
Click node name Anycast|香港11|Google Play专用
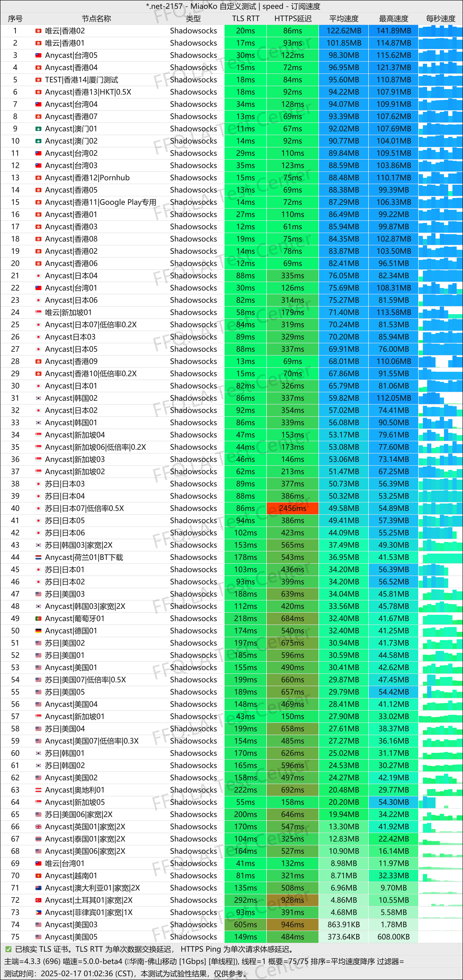click(101, 202)
